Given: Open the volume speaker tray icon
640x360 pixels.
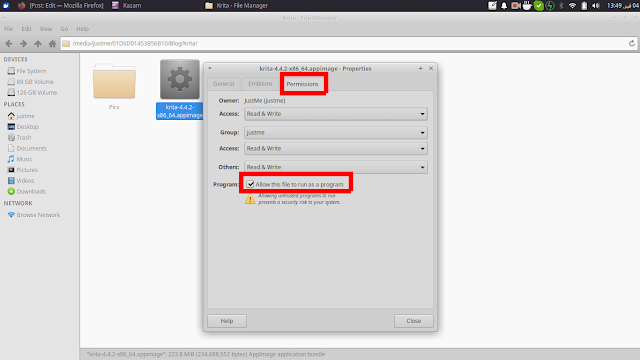Looking at the screenshot, I should [596, 5].
